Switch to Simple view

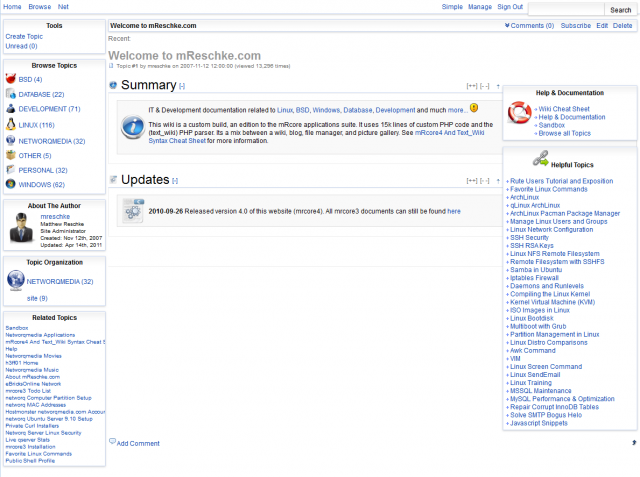[x=452, y=7]
